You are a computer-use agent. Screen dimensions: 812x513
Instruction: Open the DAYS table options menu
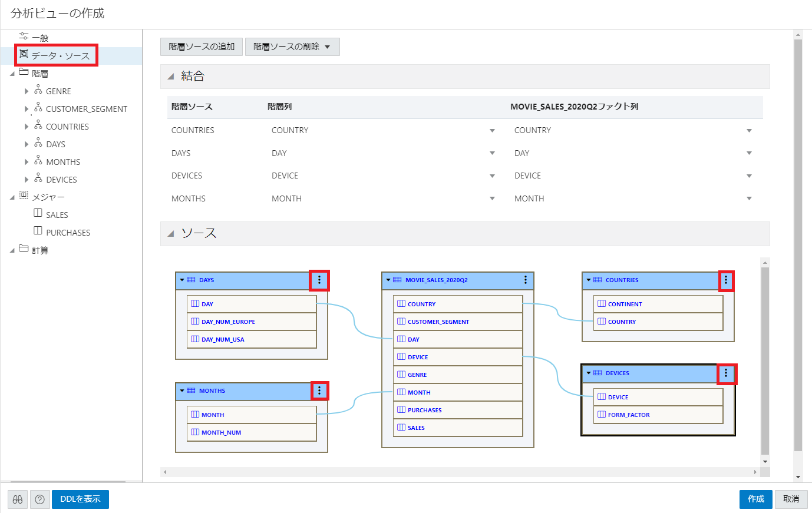coord(319,280)
